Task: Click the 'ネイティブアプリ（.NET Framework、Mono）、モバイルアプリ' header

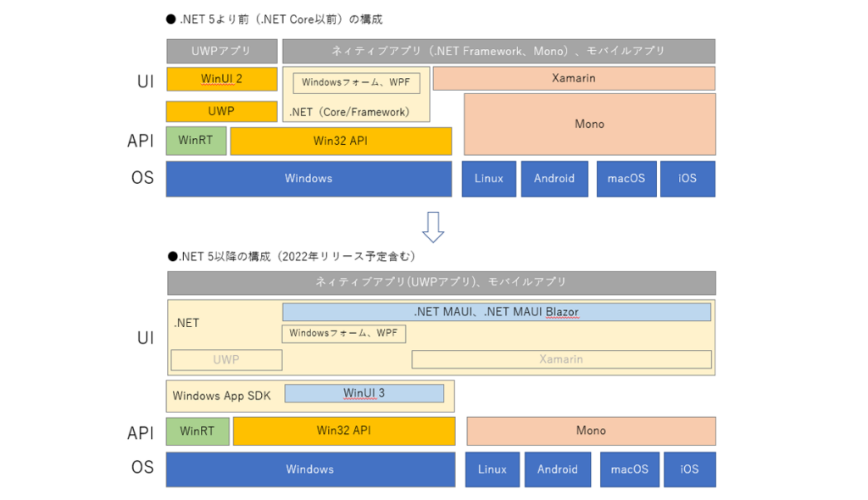Action: (498, 51)
